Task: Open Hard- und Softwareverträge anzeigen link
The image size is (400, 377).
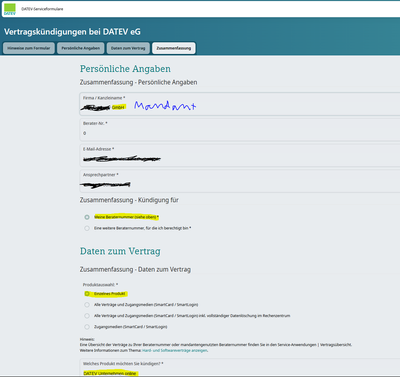Action: coord(175,351)
